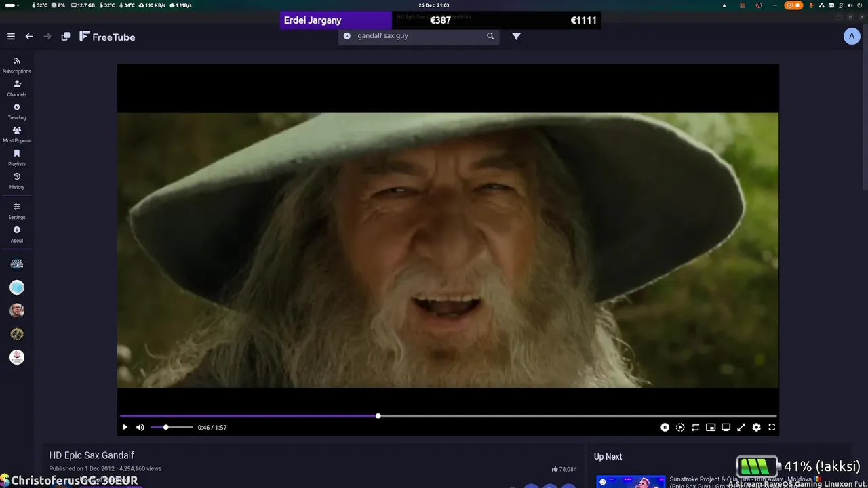Open the system power icon in top bar
This screenshot has width=868, height=488.
[x=860, y=5]
